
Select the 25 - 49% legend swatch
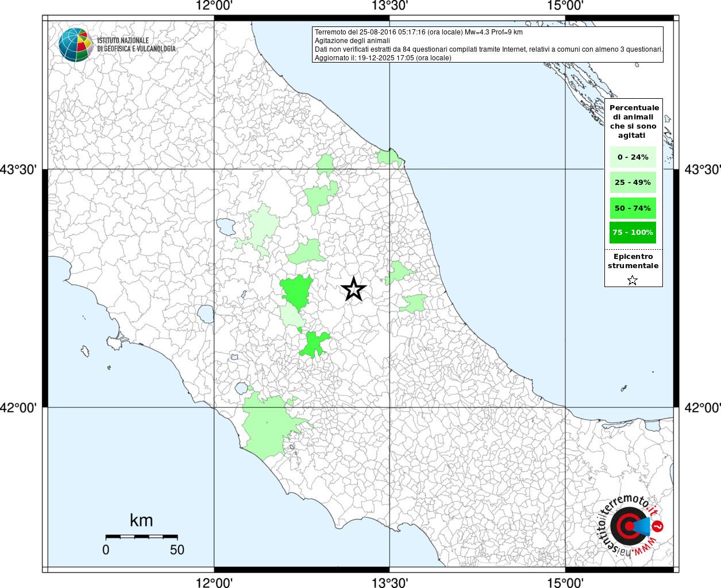633,183
